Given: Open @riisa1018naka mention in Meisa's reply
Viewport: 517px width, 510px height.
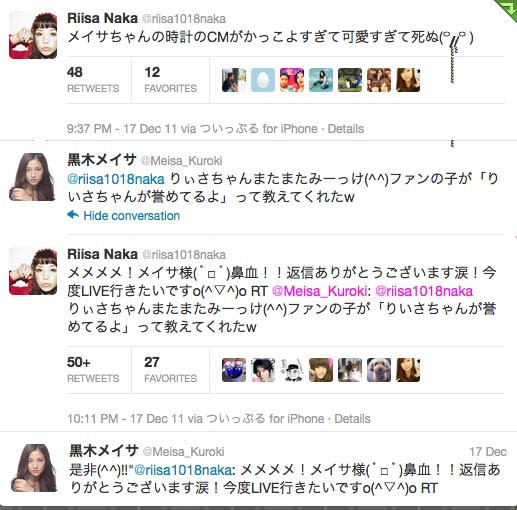Looking at the screenshot, I should click(x=116, y=179).
